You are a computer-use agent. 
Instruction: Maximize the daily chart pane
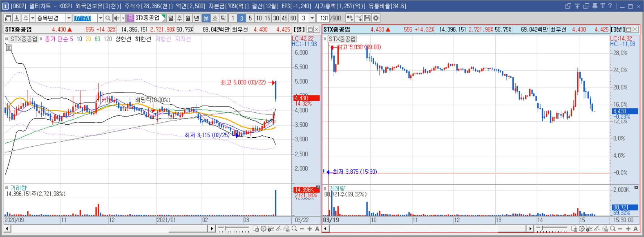[x=310, y=29]
